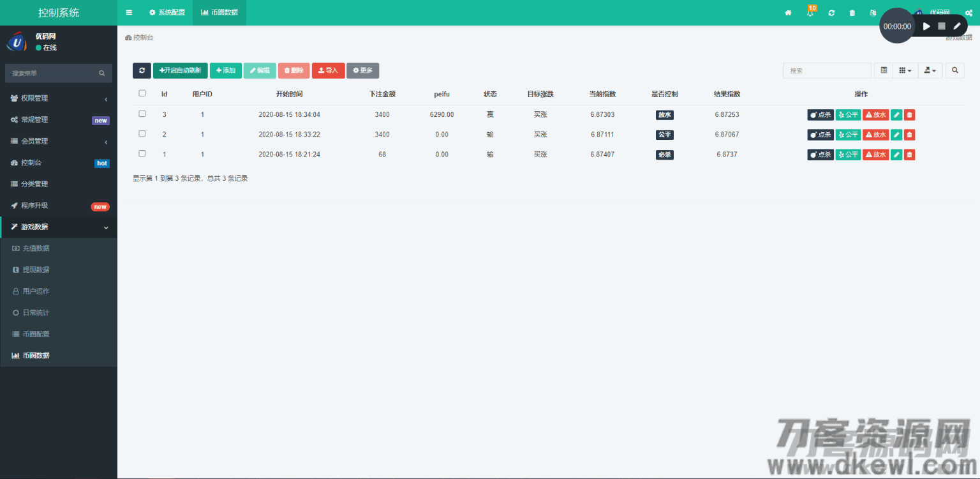Image resolution: width=980 pixels, height=479 pixels.
Task: Click pencil edit icon for row Id 3
Action: 896,115
